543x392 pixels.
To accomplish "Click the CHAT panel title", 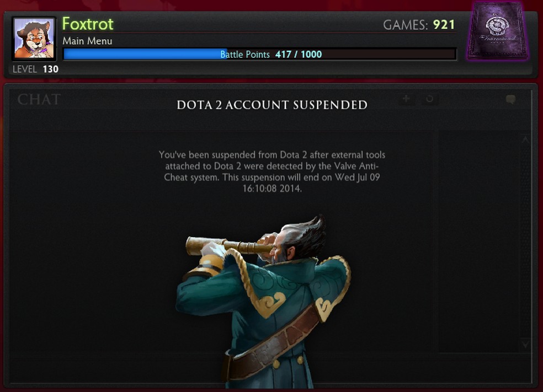I will 39,100.
